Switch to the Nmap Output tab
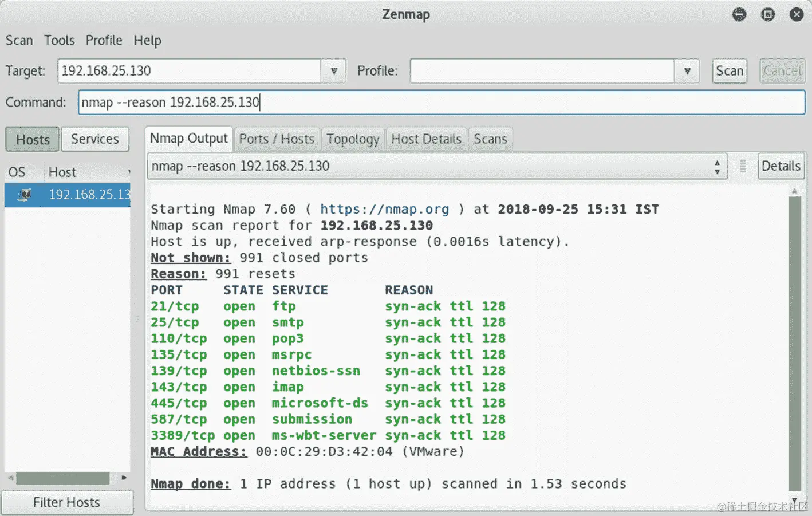 (188, 139)
